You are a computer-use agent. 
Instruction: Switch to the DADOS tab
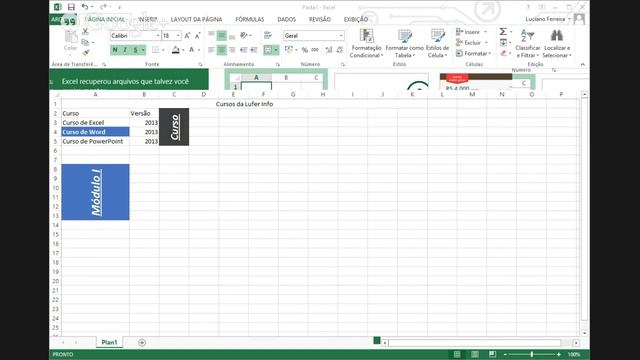[287, 19]
